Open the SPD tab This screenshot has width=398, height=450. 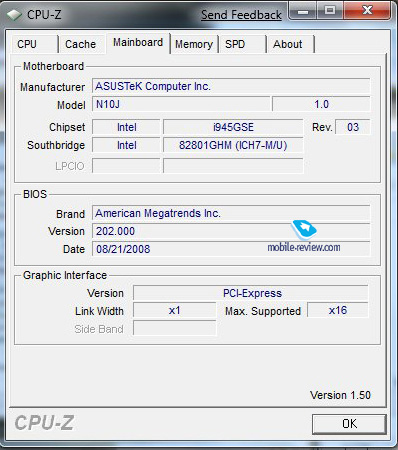coord(242,44)
